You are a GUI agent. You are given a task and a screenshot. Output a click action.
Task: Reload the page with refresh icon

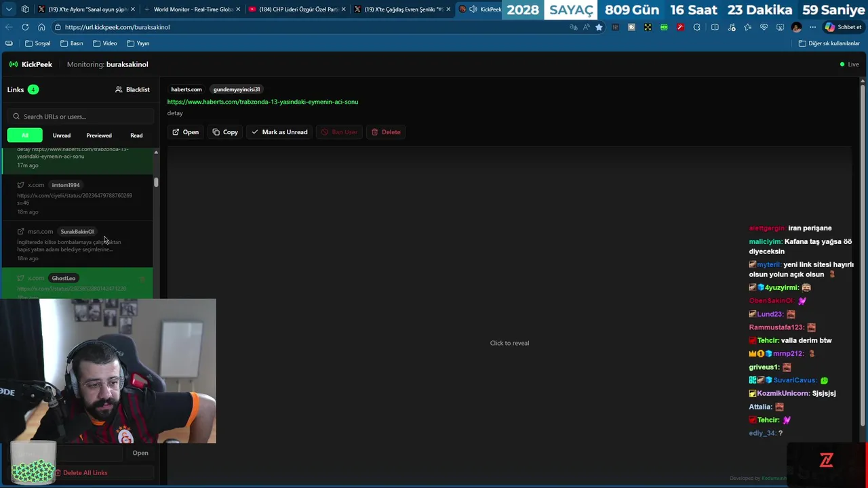[x=25, y=27]
